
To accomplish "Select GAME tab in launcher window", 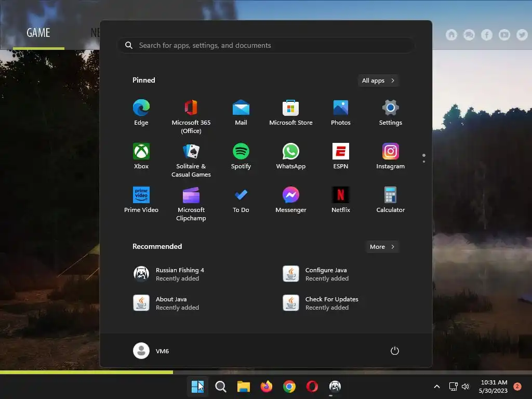I will pos(38,33).
